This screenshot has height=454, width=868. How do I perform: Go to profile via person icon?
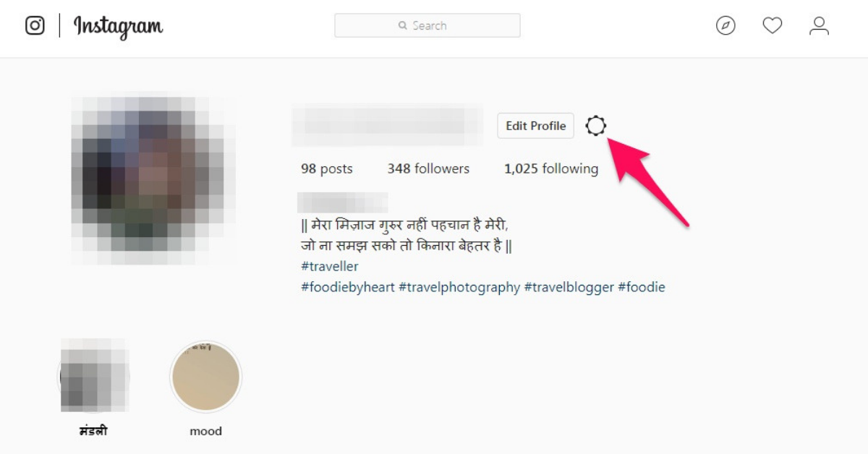(x=819, y=26)
